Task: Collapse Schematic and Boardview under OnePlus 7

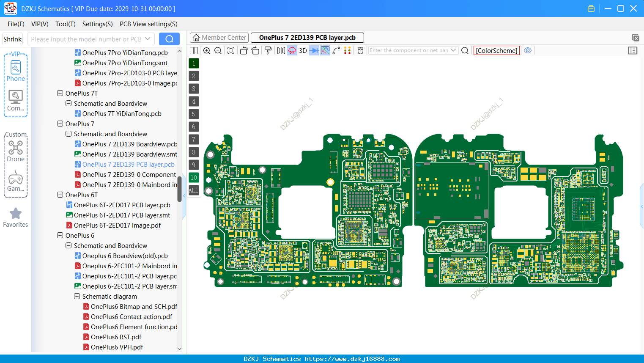Action: click(69, 134)
